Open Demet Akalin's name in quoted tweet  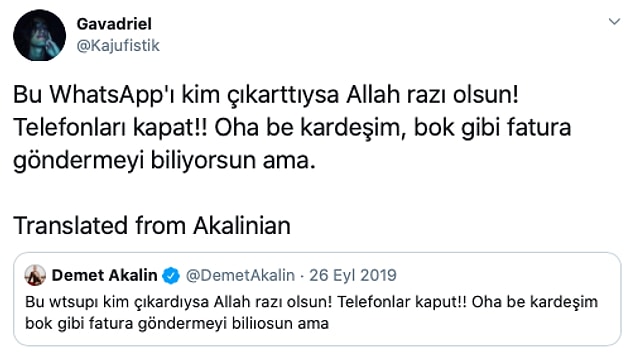(x=104, y=276)
